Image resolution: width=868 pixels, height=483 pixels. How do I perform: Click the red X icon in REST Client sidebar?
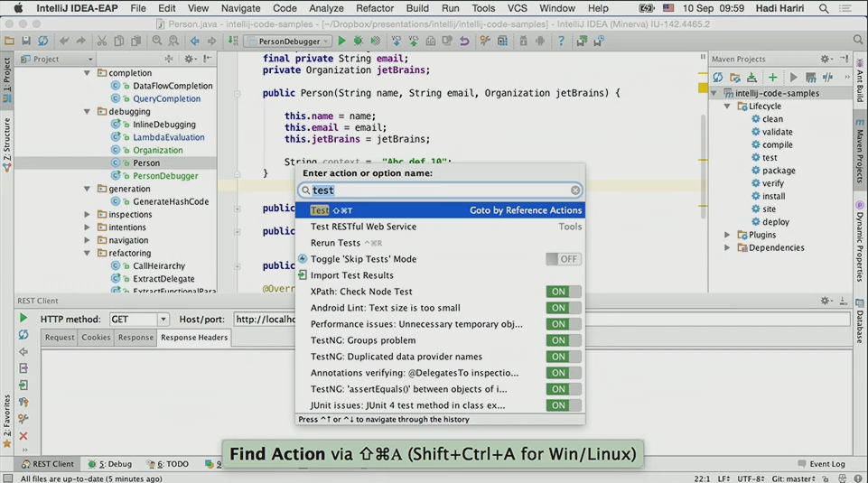[x=23, y=436]
